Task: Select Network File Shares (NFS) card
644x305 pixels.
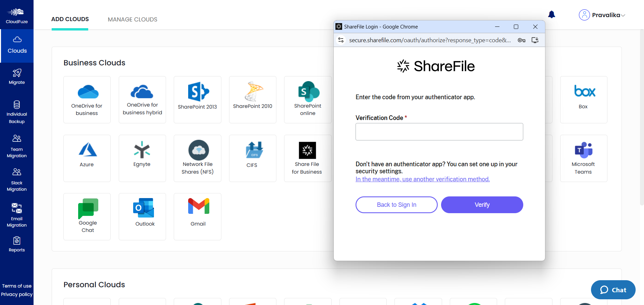Action: pos(197,158)
